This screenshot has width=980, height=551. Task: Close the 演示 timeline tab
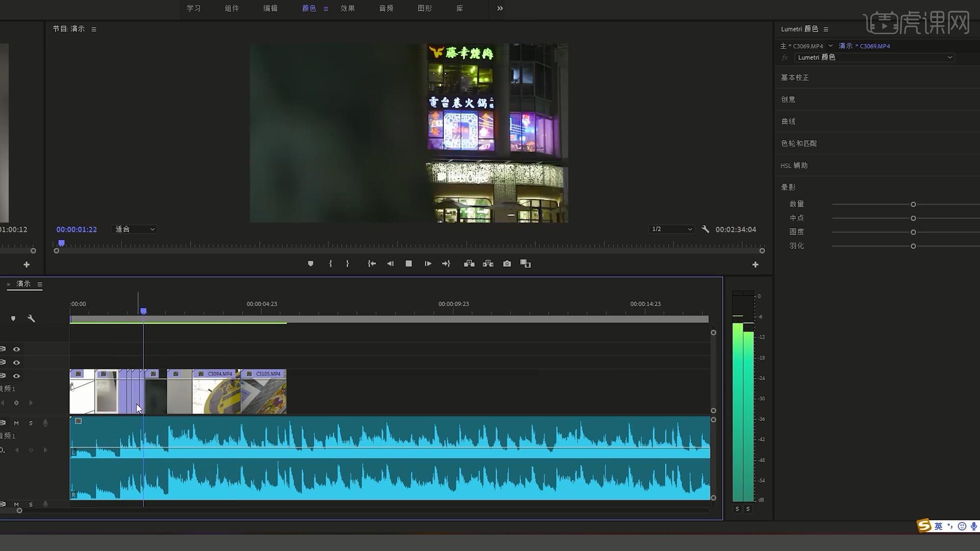(x=8, y=284)
